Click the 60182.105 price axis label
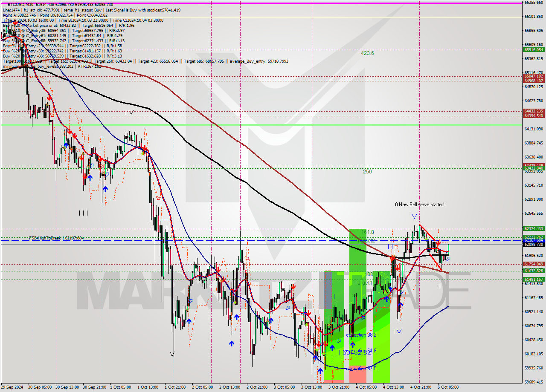Viewport: 546px width, 392px height. point(534,354)
